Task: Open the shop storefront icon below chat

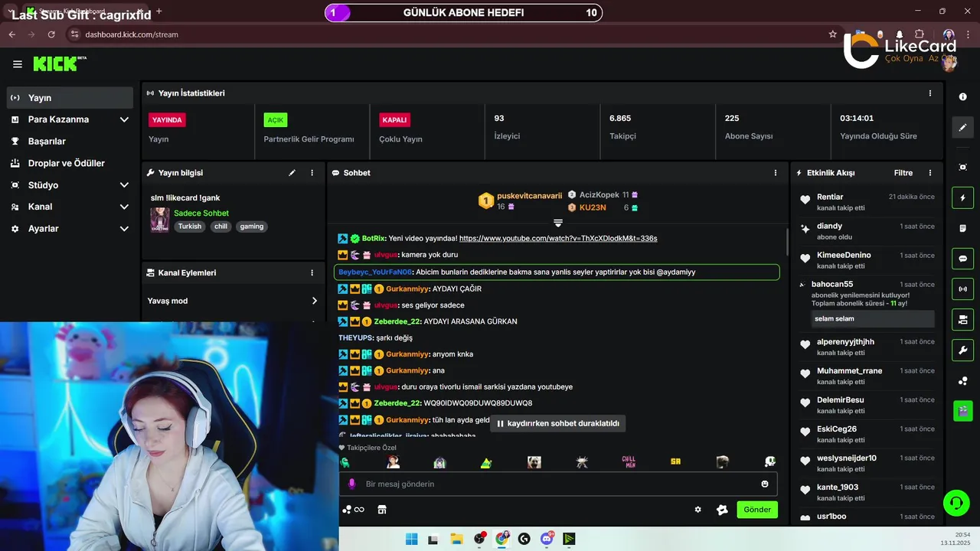Action: (382, 510)
